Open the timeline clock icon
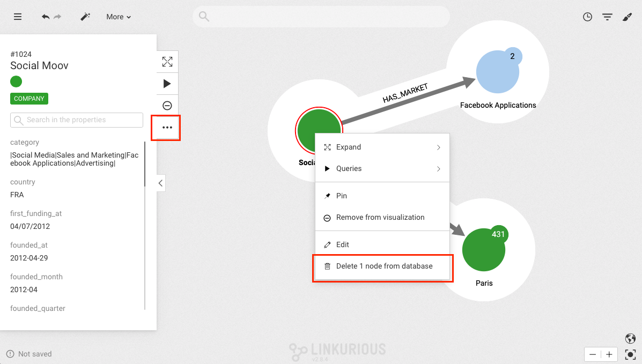The image size is (642, 364). pyautogui.click(x=588, y=17)
